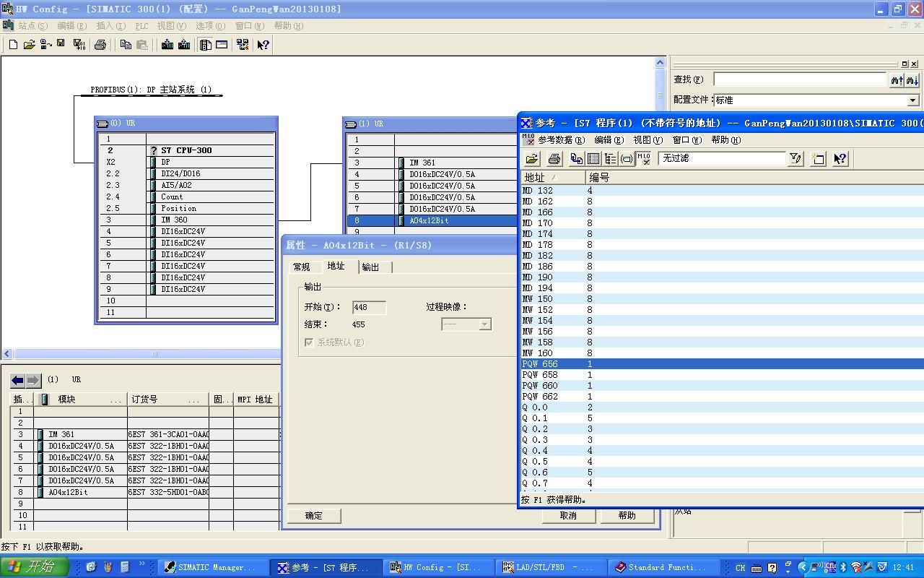
Task: Click the 开始 address input field showing 448
Action: (x=369, y=307)
